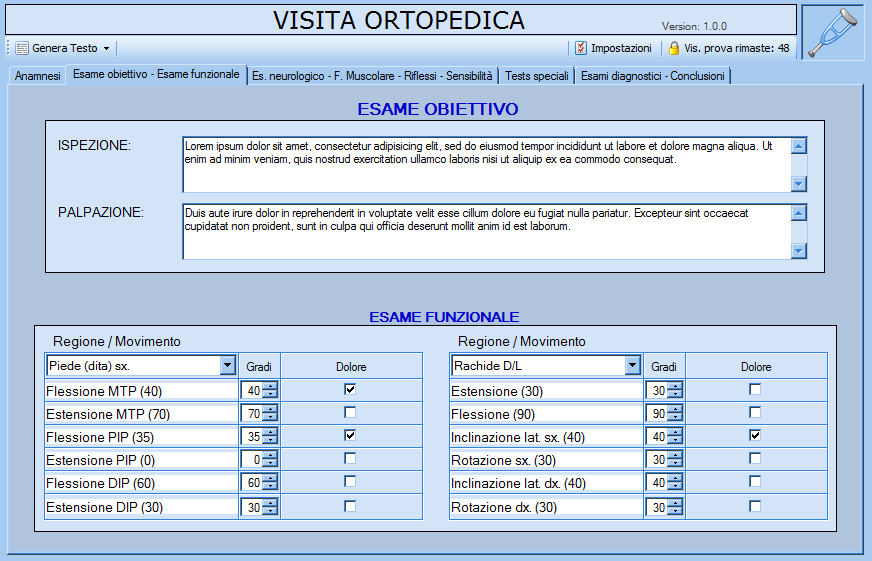
Task: Click Inclinazione lat. sx. degrees spinner arrows
Action: (675, 436)
